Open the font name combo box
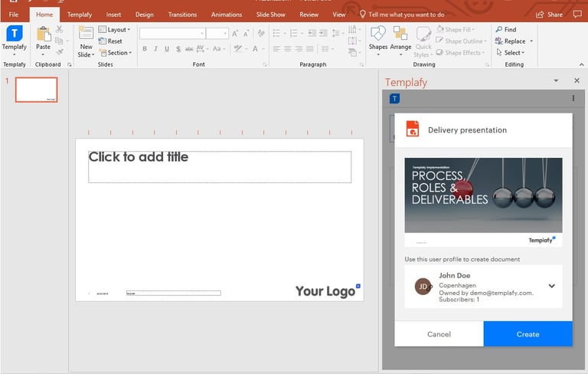588x374 pixels. pyautogui.click(x=172, y=34)
